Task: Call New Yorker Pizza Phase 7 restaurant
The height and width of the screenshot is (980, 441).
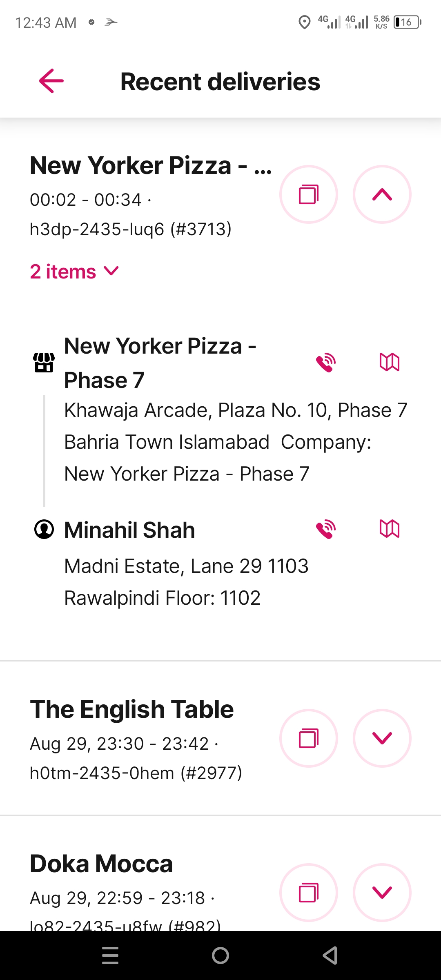Action: (x=326, y=362)
